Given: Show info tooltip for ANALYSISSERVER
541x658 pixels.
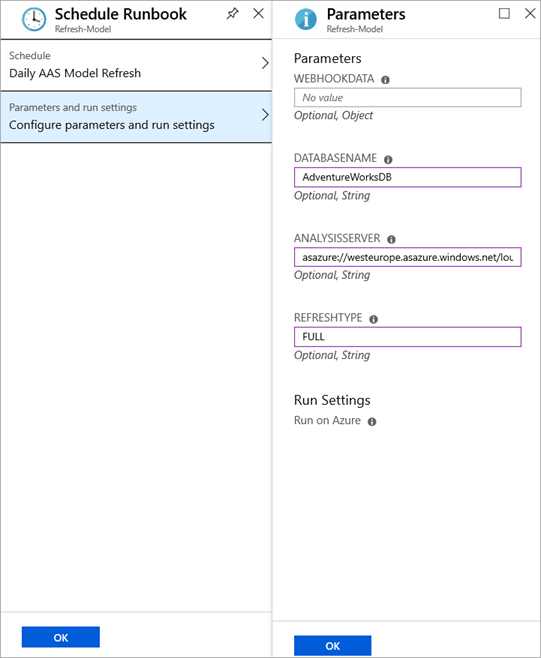Looking at the screenshot, I should (x=391, y=239).
